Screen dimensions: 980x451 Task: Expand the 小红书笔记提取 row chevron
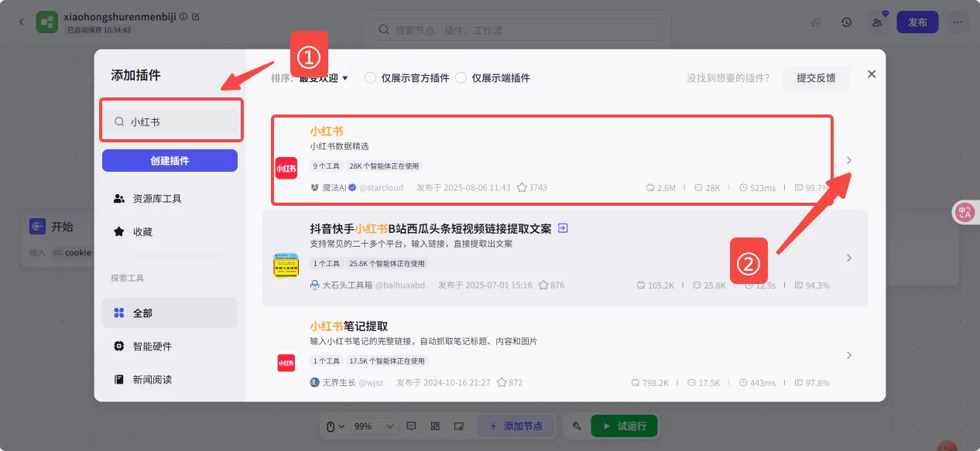coord(849,355)
